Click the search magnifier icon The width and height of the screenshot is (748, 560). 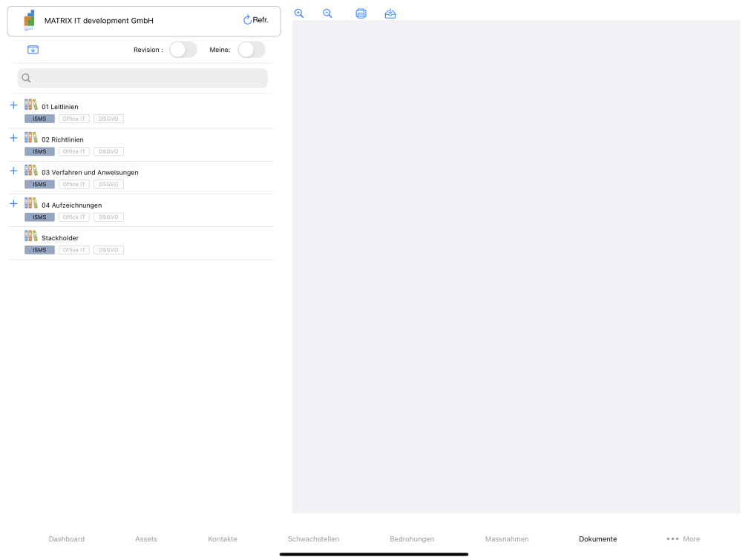pos(26,78)
